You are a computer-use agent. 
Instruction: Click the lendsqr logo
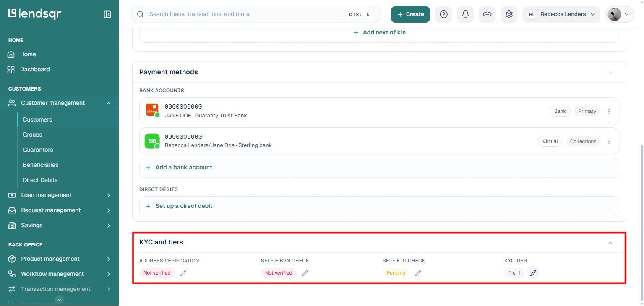[x=35, y=14]
